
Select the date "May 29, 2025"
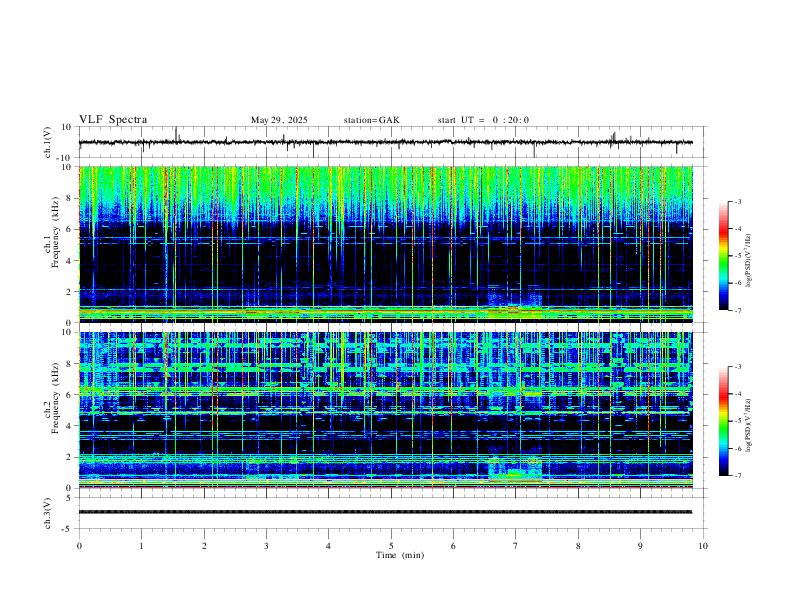279,120
